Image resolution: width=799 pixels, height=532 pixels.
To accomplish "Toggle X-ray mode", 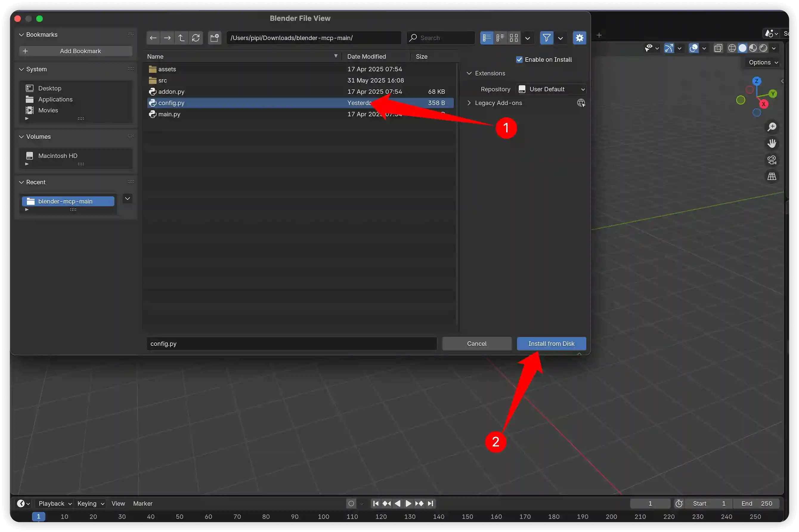I will 718,48.
